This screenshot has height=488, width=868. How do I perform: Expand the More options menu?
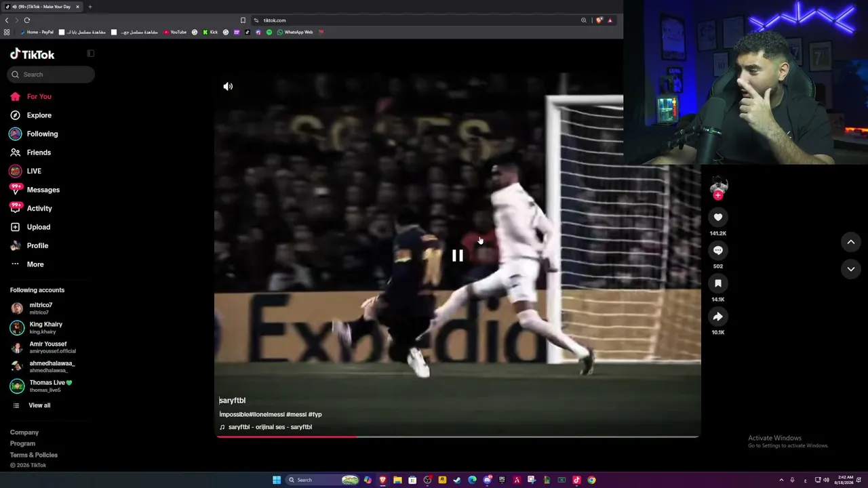tap(27, 264)
